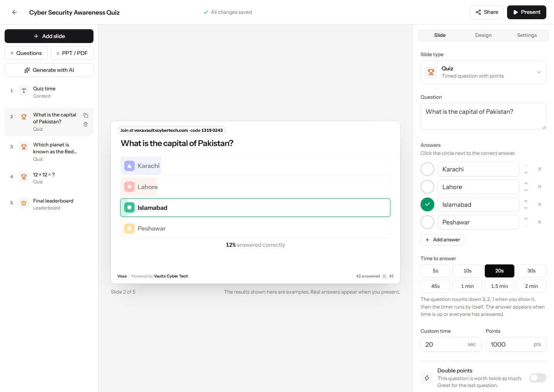Click the Add slide button
Screen dimensions: 554x392
coord(49,36)
